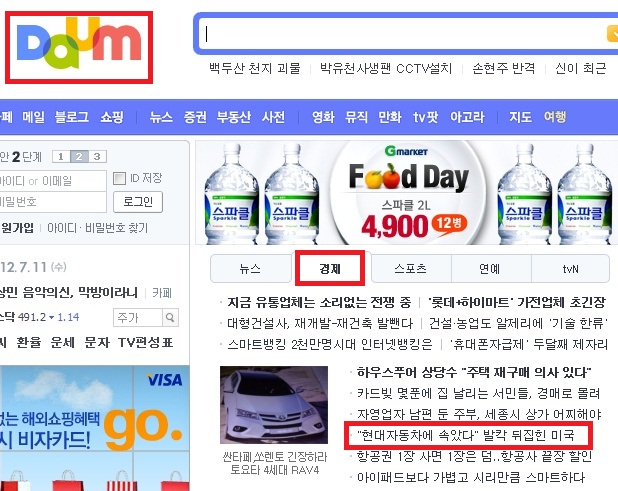This screenshot has width=618, height=491.
Task: Click the yellow search button icon
Action: point(612,33)
